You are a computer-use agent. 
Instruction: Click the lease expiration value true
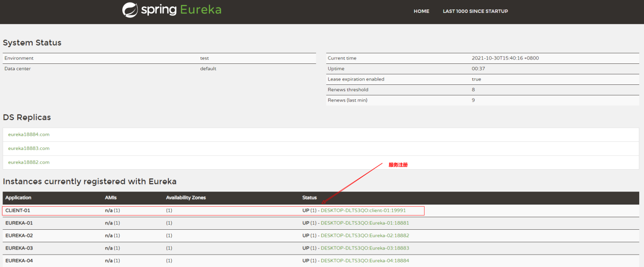[x=477, y=79]
